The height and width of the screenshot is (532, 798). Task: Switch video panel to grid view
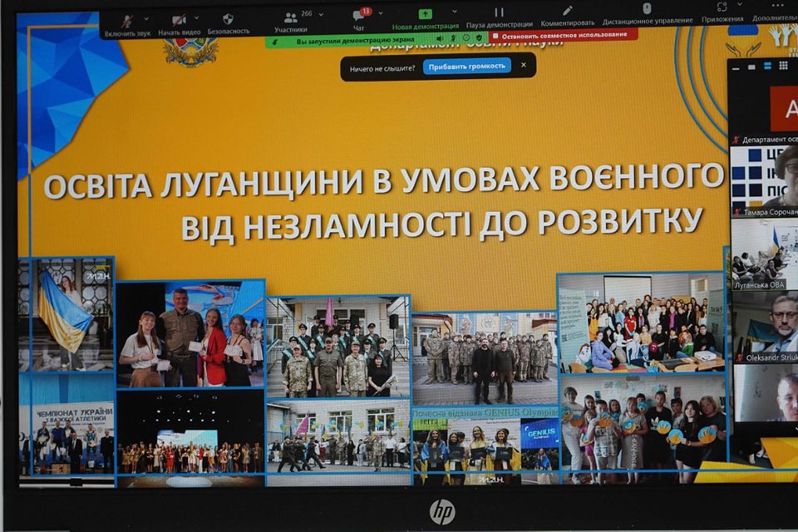point(783,65)
